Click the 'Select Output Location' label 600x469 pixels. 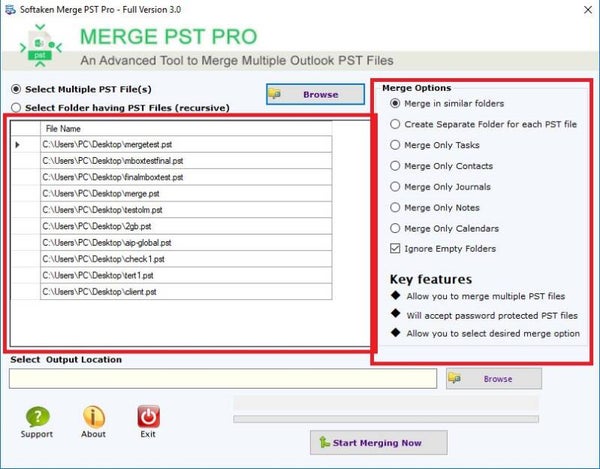point(66,360)
